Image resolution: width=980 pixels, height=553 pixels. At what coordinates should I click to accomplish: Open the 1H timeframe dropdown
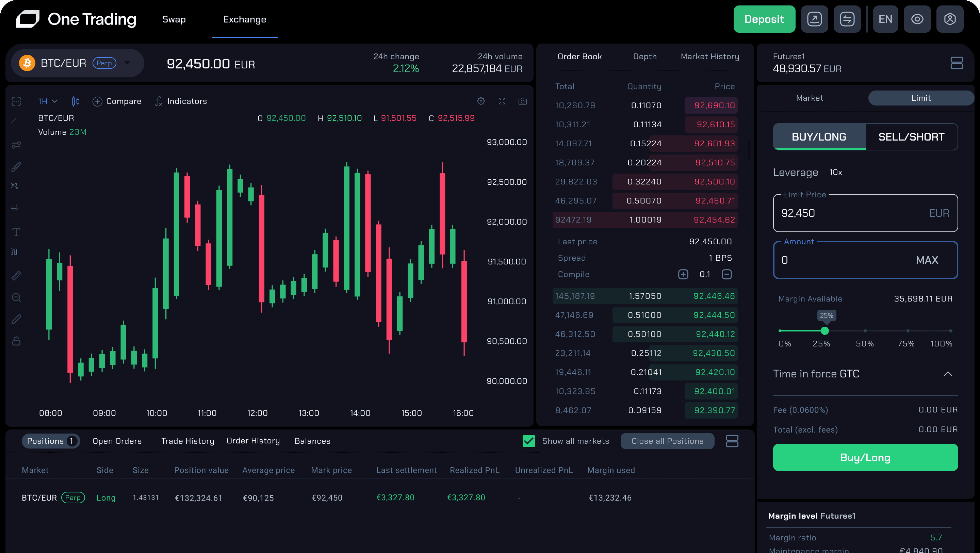(x=48, y=101)
